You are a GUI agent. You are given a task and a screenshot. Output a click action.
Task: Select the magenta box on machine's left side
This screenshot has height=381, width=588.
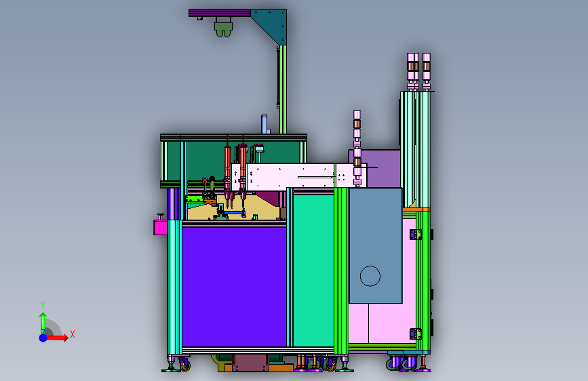pos(160,227)
